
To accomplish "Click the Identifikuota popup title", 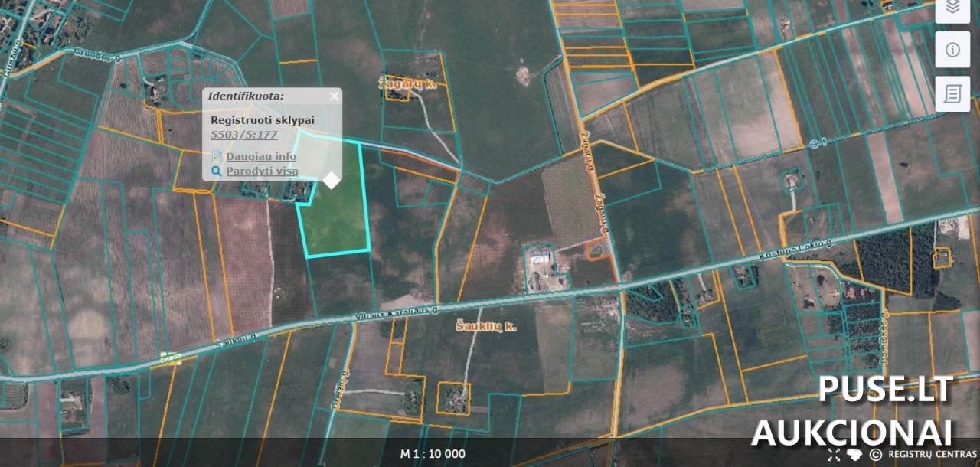I will click(245, 96).
